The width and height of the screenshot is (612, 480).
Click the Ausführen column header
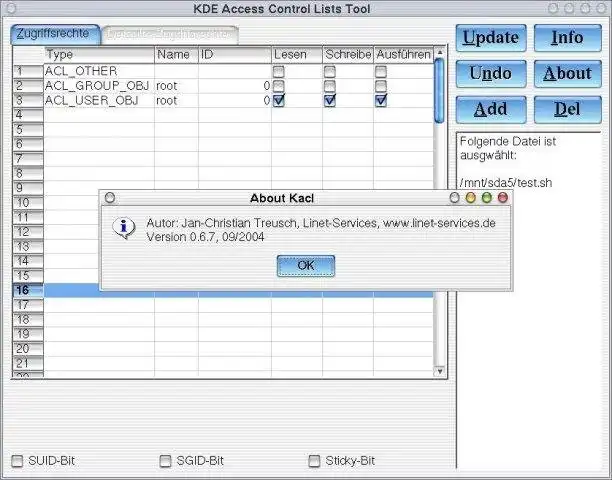404,55
